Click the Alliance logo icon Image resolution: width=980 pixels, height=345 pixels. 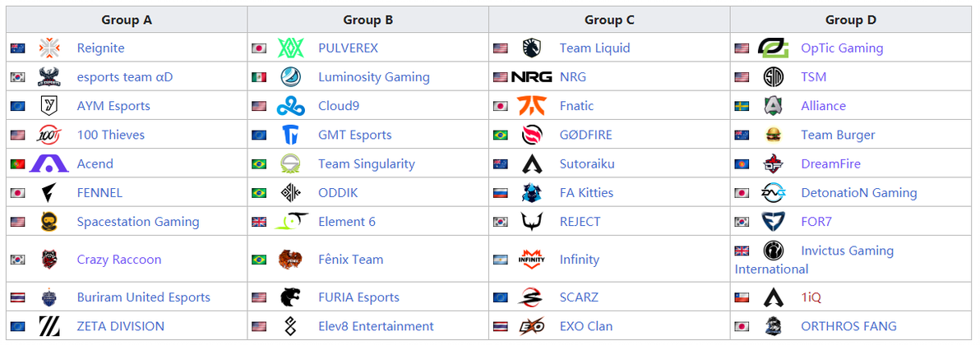tap(773, 106)
